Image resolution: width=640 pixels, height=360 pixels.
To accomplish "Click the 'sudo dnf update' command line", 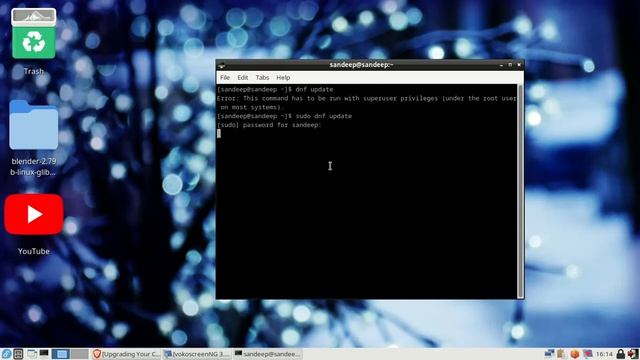I will tap(284, 116).
